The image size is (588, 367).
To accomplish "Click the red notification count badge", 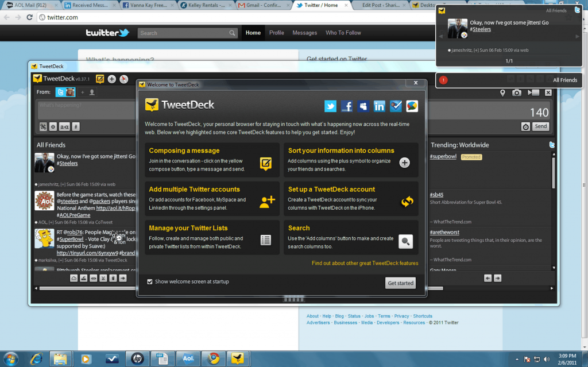I will coord(443,80).
